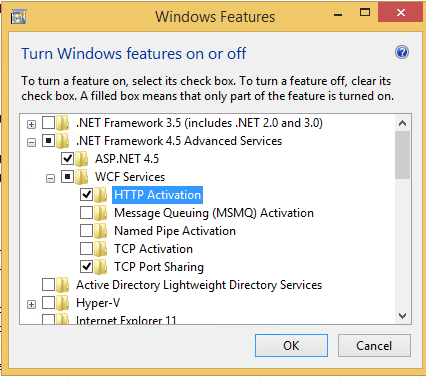Enable the Hyper-V checkbox
The height and width of the screenshot is (379, 426).
(x=48, y=303)
